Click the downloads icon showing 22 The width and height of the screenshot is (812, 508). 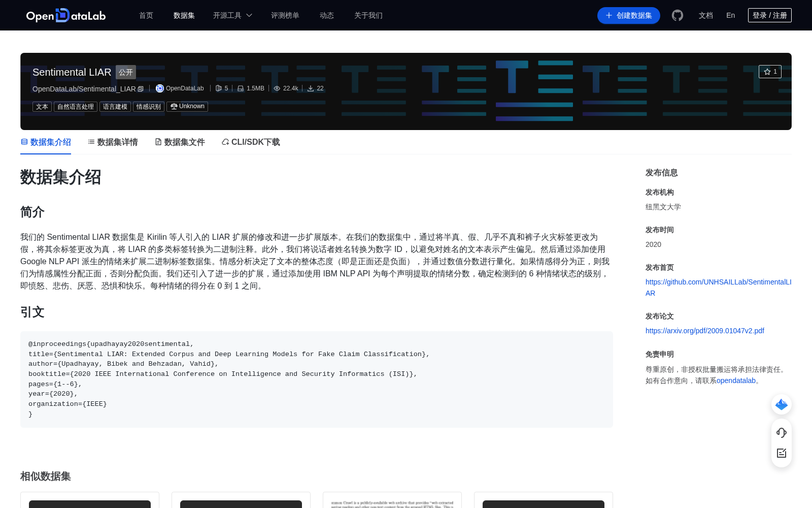[311, 88]
